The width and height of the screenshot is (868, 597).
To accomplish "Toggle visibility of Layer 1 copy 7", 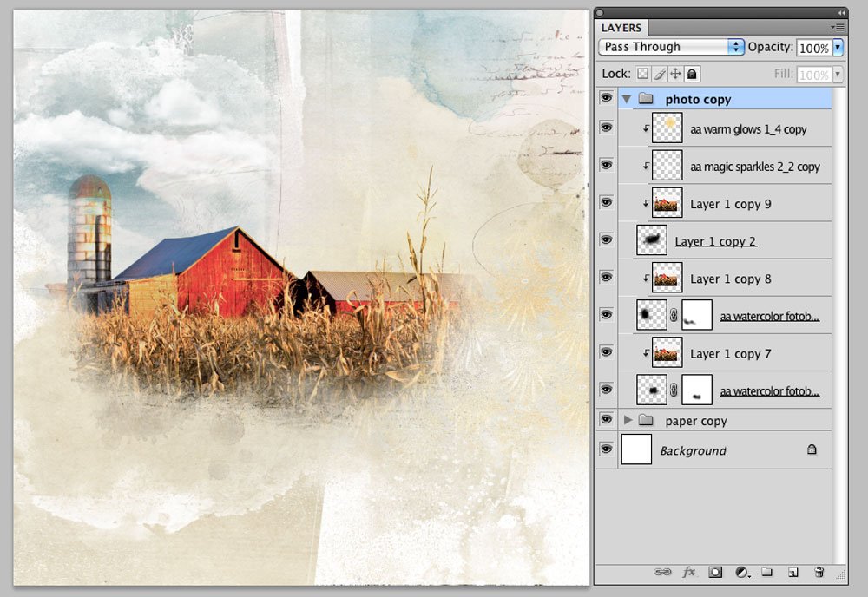I will click(x=607, y=352).
